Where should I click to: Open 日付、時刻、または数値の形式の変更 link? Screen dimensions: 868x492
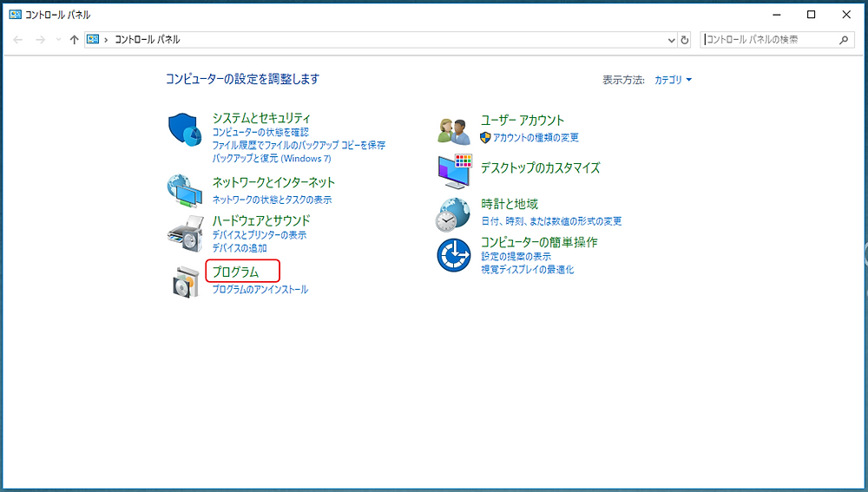click(551, 220)
